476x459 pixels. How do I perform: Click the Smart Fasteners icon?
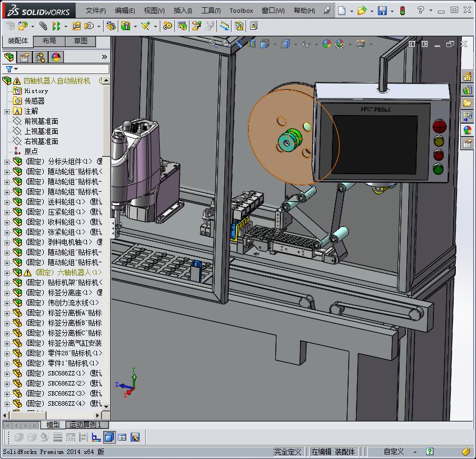coord(76,26)
